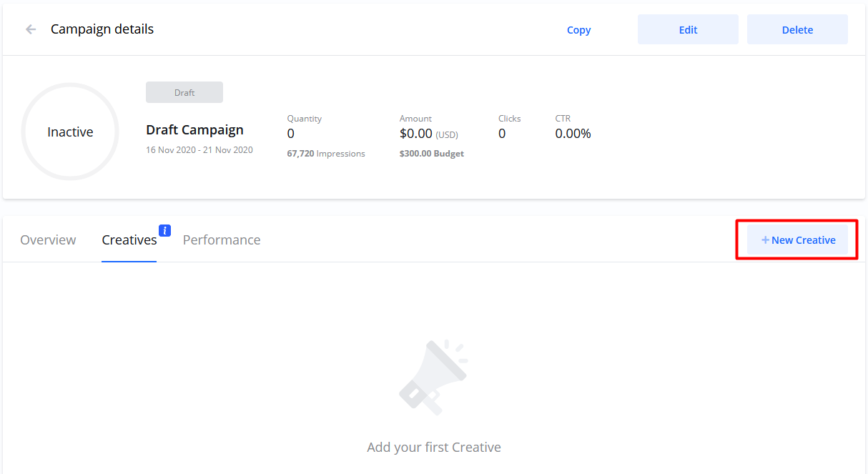Click the $300.00 Budget label

(432, 154)
